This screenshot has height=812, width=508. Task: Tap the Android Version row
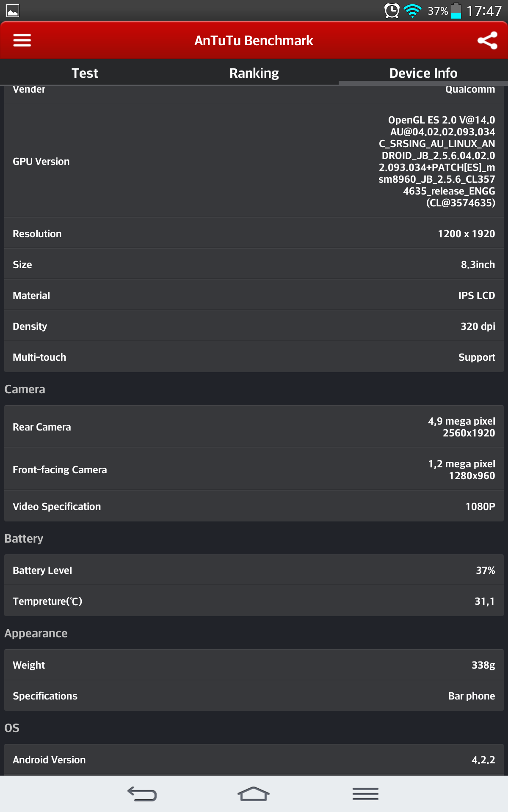[254, 760]
